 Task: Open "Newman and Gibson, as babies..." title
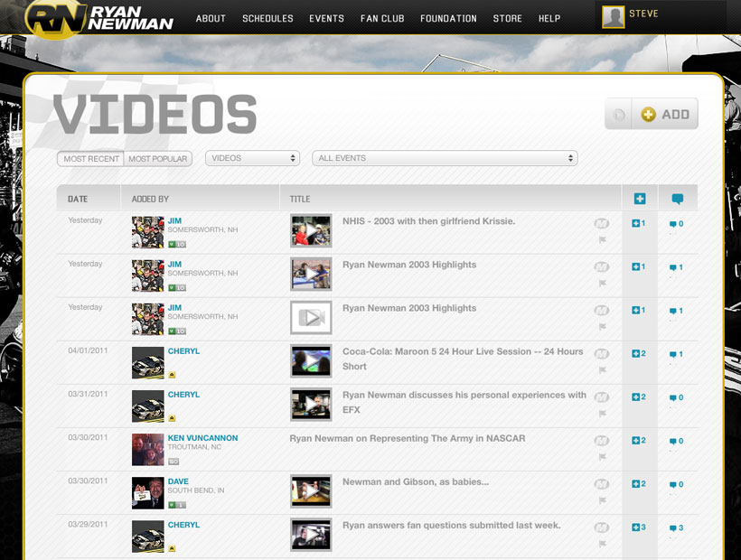(x=416, y=481)
